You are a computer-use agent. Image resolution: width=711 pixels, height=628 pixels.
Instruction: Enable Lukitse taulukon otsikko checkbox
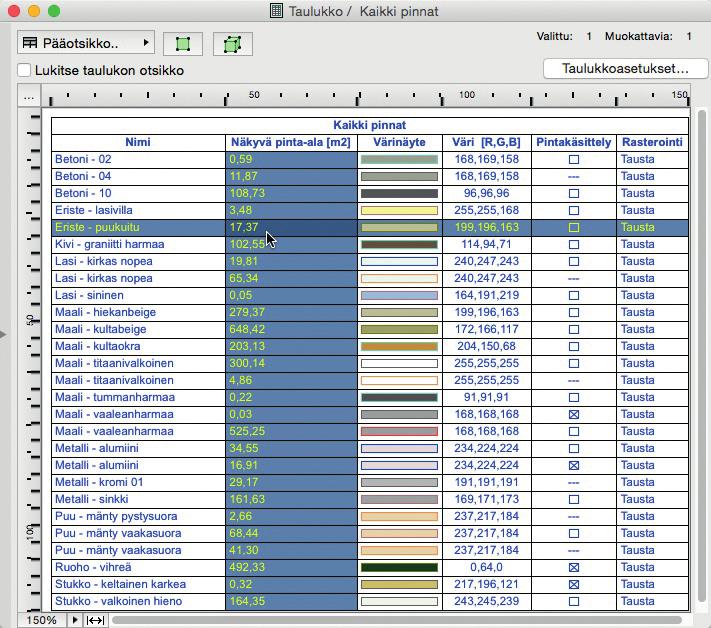[x=24, y=70]
